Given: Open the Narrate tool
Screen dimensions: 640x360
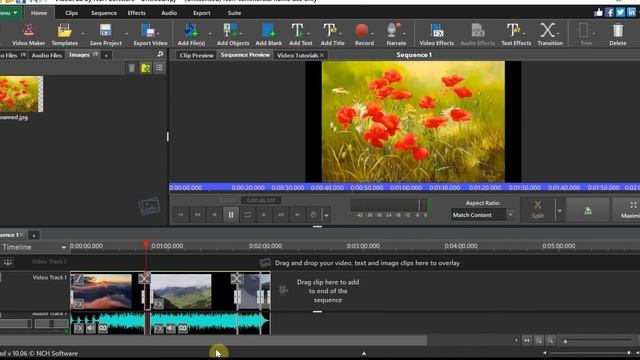Looking at the screenshot, I should coord(396,34).
